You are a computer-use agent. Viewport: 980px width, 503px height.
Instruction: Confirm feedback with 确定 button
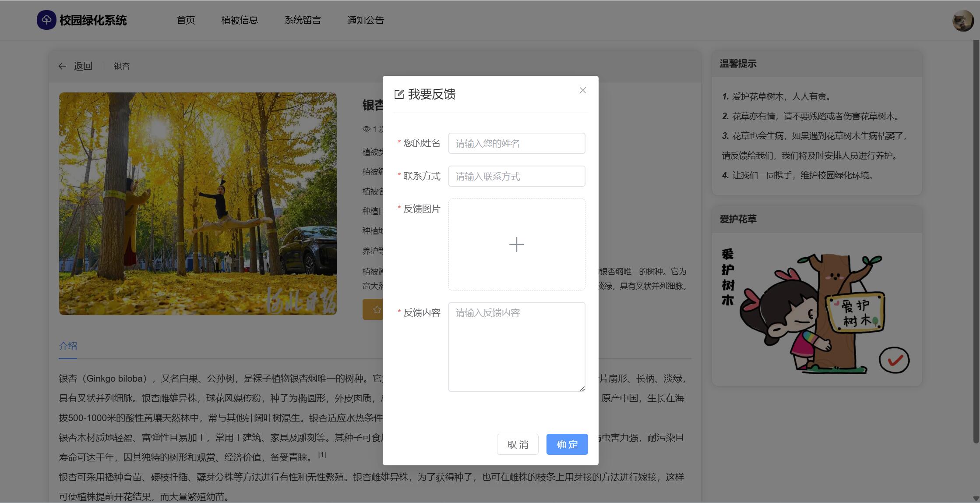click(567, 444)
